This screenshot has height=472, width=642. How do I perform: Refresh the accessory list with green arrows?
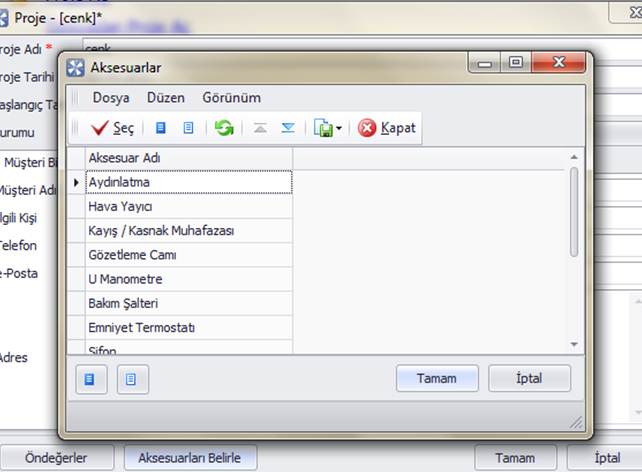[224, 128]
